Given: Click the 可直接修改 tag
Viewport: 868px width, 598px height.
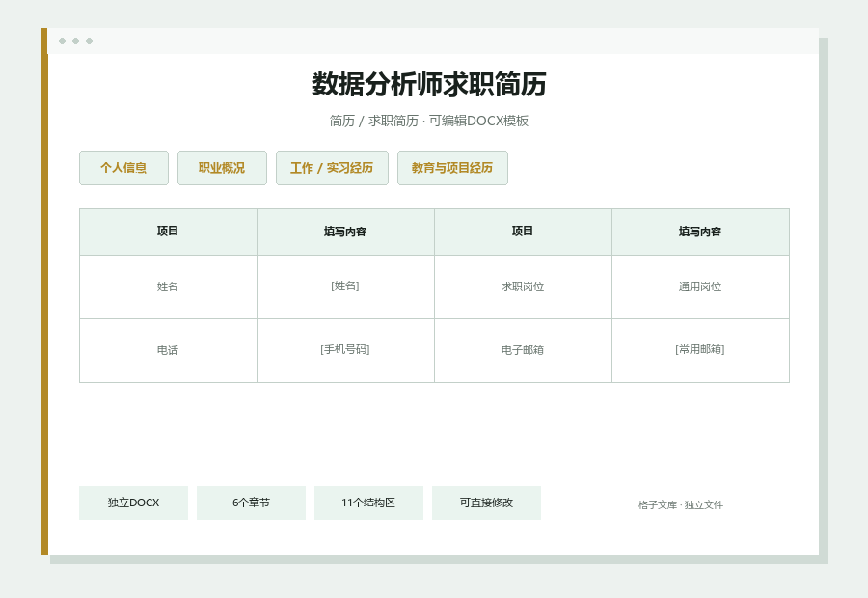Looking at the screenshot, I should (486, 503).
